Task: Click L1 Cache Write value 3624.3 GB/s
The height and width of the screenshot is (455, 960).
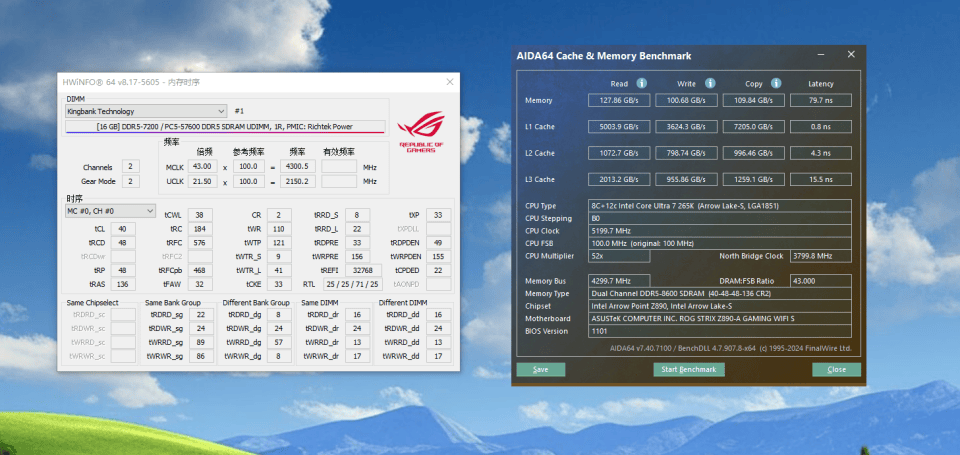Action: click(686, 127)
